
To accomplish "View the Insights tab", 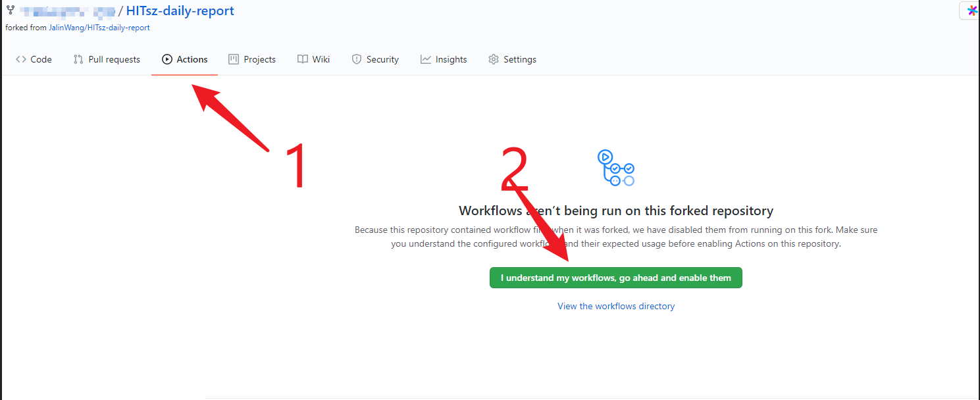I will click(444, 59).
